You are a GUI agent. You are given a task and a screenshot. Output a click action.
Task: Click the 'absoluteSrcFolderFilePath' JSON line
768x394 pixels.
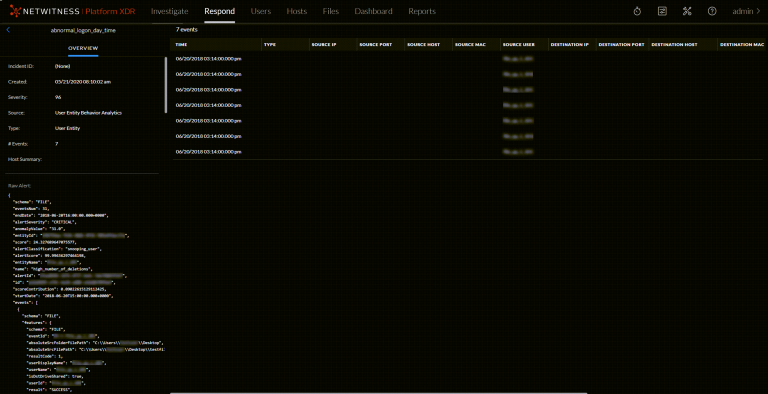pos(94,343)
